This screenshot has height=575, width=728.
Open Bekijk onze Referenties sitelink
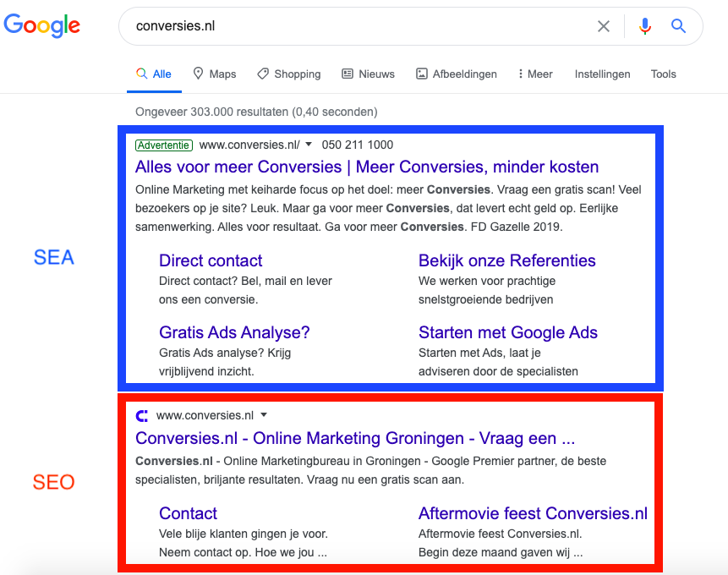[506, 260]
